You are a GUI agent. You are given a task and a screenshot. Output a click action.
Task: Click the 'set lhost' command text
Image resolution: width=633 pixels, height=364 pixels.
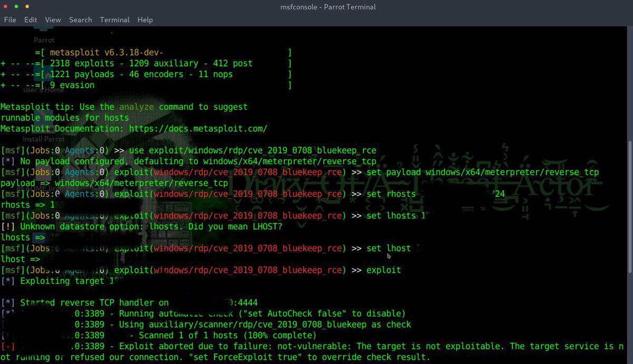[389, 248]
